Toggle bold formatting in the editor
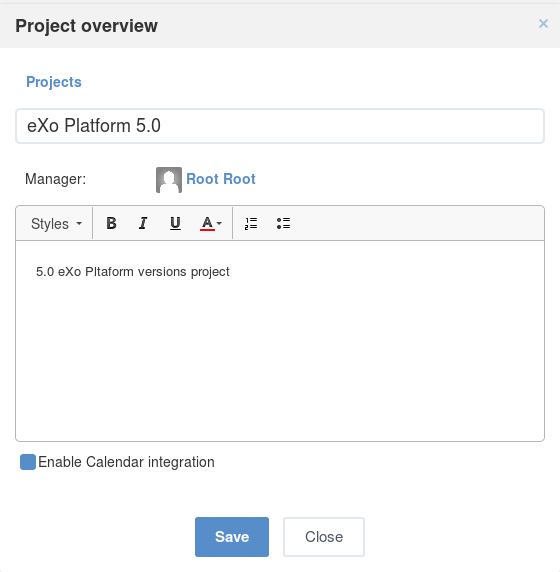This screenshot has width=560, height=572. click(x=111, y=223)
